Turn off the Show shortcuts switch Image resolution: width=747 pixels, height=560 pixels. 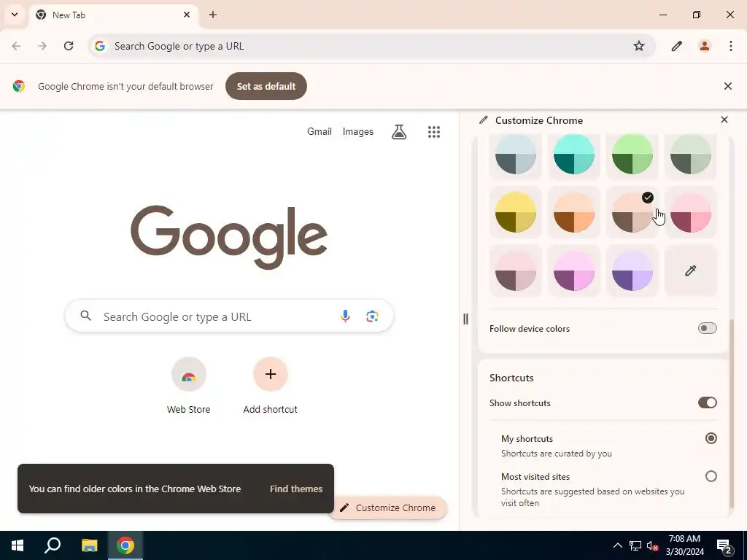point(707,402)
